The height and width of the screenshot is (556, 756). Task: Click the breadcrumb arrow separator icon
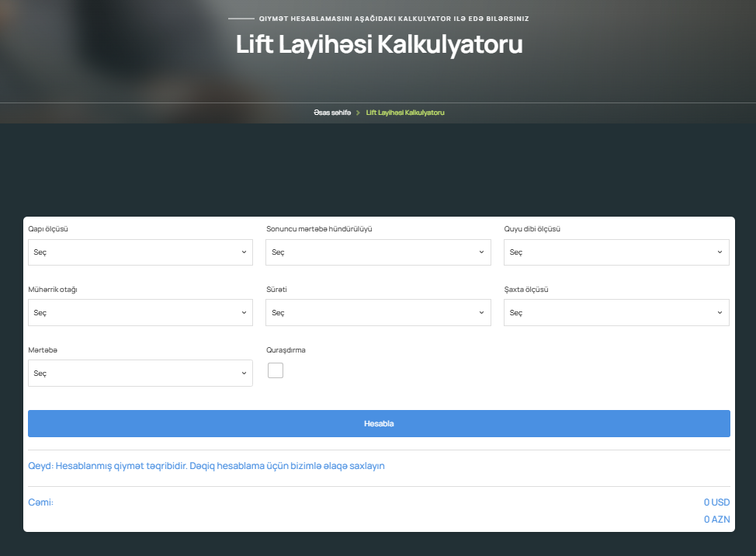(x=357, y=112)
